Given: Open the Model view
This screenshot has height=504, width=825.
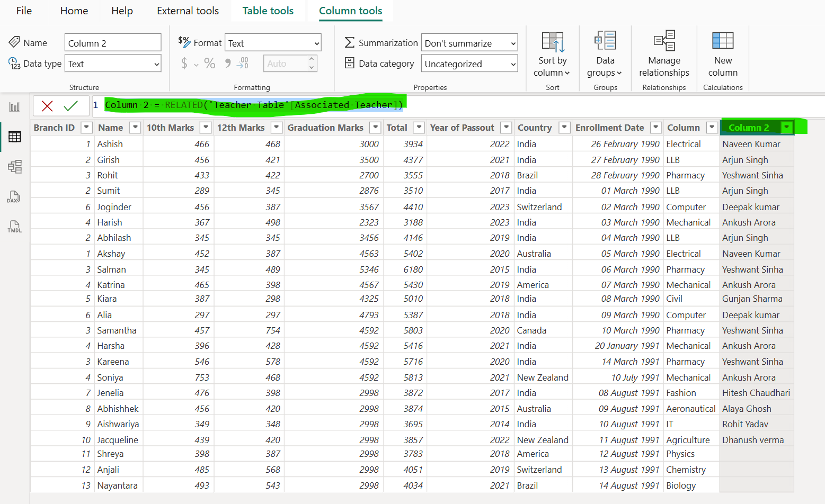Looking at the screenshot, I should [x=15, y=167].
